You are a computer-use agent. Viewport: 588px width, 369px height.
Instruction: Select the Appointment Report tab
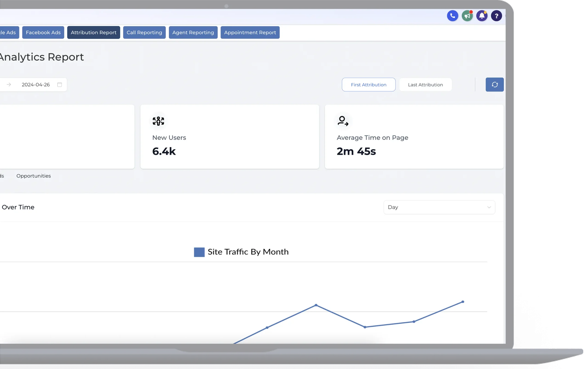pyautogui.click(x=250, y=32)
